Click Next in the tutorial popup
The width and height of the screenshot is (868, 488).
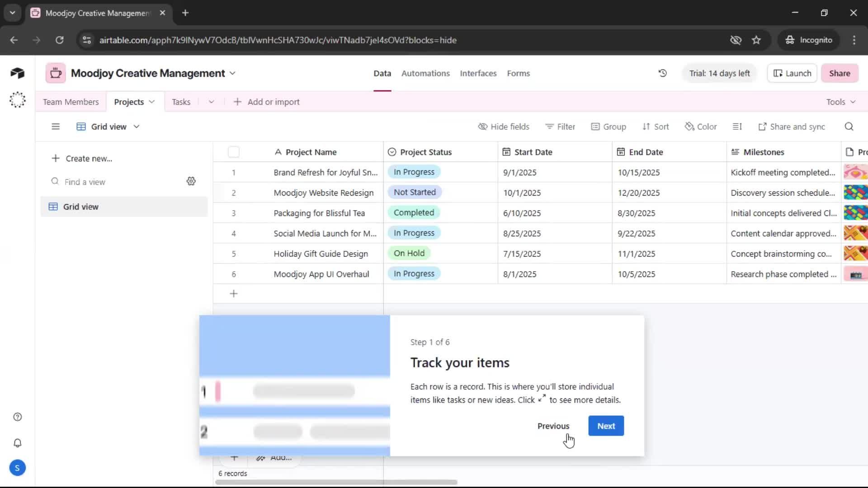tap(606, 426)
